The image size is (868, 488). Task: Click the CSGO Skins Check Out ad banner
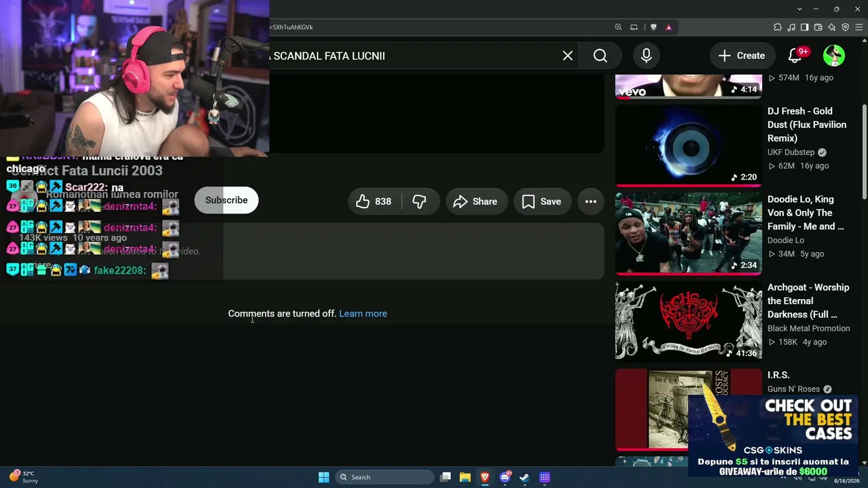(x=772, y=436)
